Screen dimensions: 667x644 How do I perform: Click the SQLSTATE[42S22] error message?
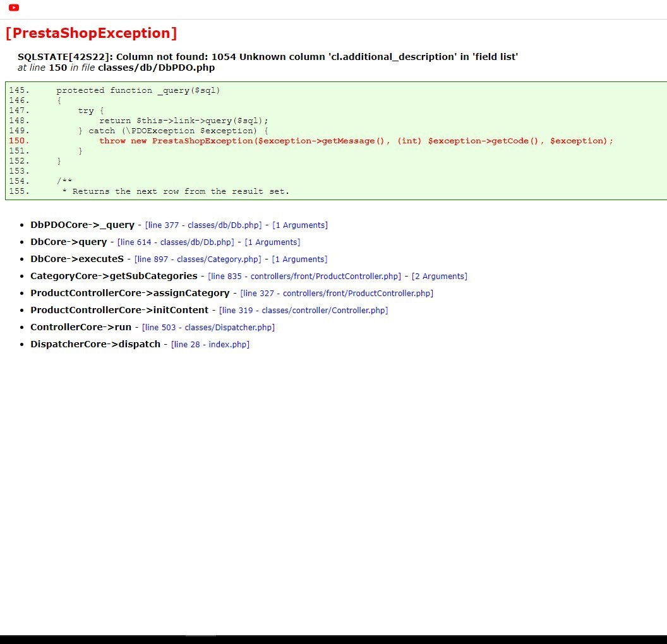click(268, 57)
